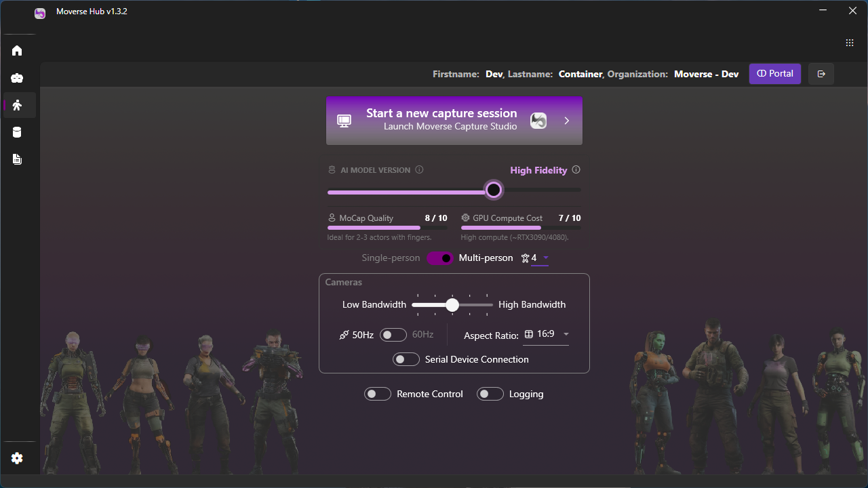
Task: Click the "Single-person" label
Action: [391, 258]
